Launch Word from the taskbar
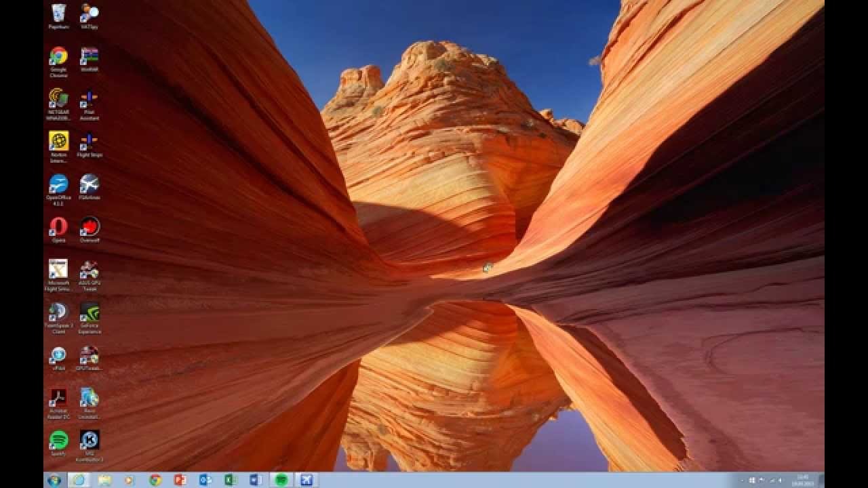 (256, 480)
